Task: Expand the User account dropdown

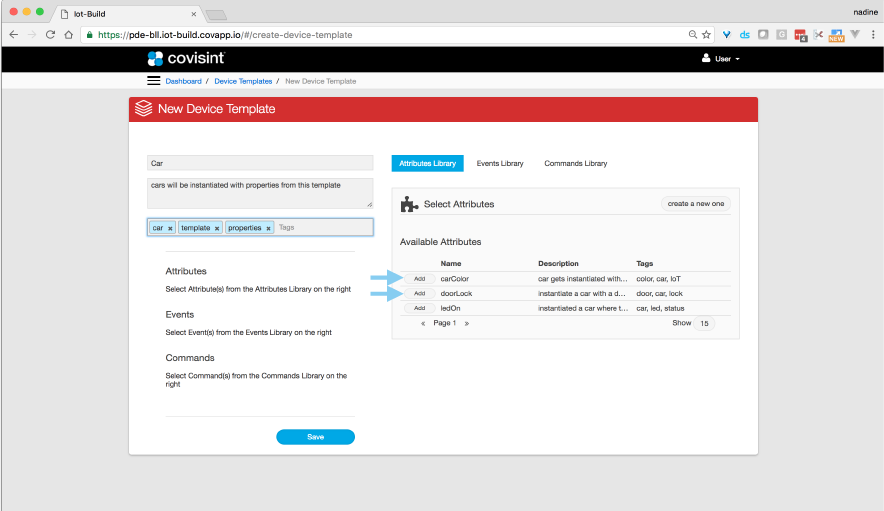Action: 721,59
